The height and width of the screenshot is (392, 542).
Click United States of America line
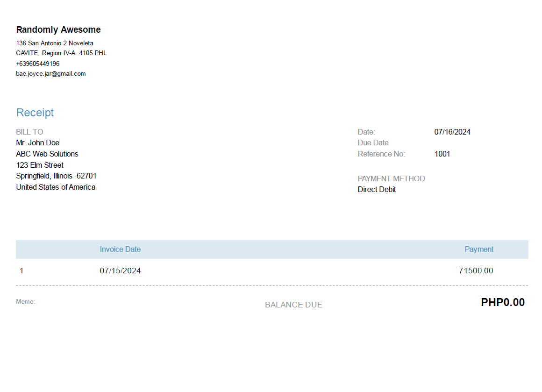[56, 187]
